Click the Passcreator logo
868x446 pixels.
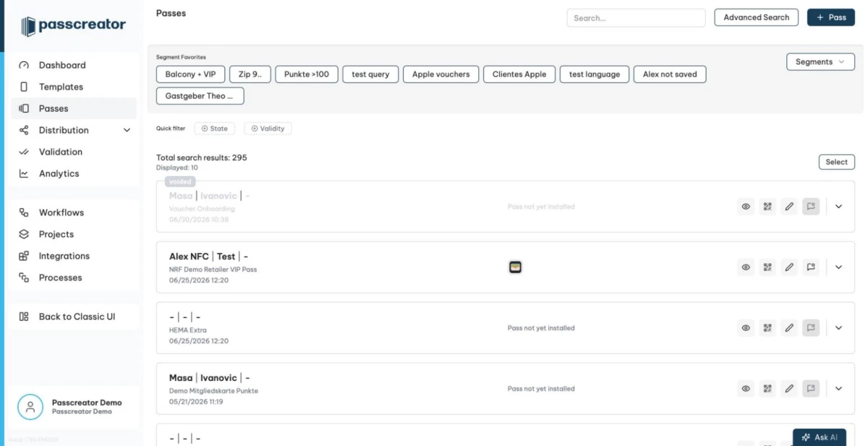[x=73, y=26]
